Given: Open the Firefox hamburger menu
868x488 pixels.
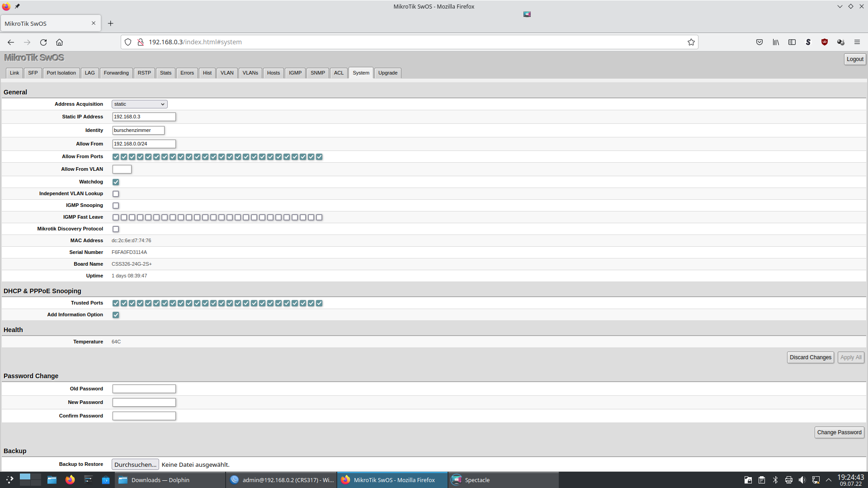Looking at the screenshot, I should pos(857,42).
